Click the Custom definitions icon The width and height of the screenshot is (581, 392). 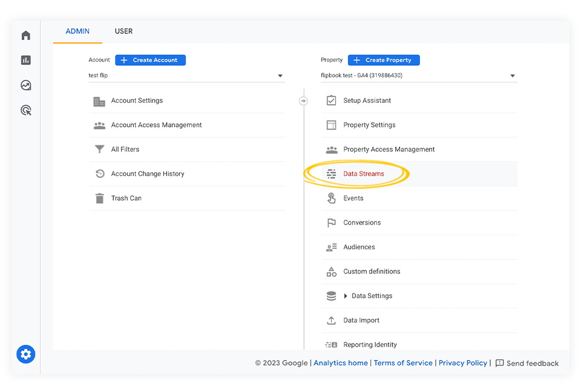(331, 271)
